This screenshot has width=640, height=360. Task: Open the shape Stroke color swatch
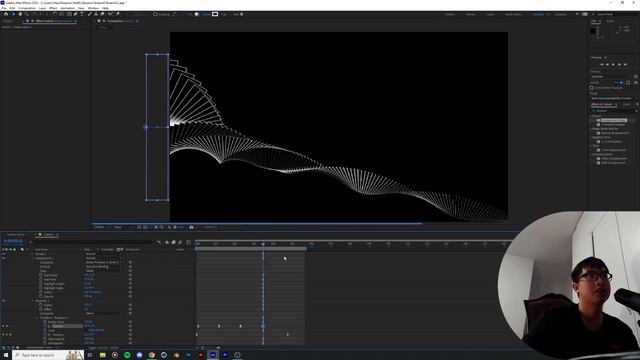point(215,14)
